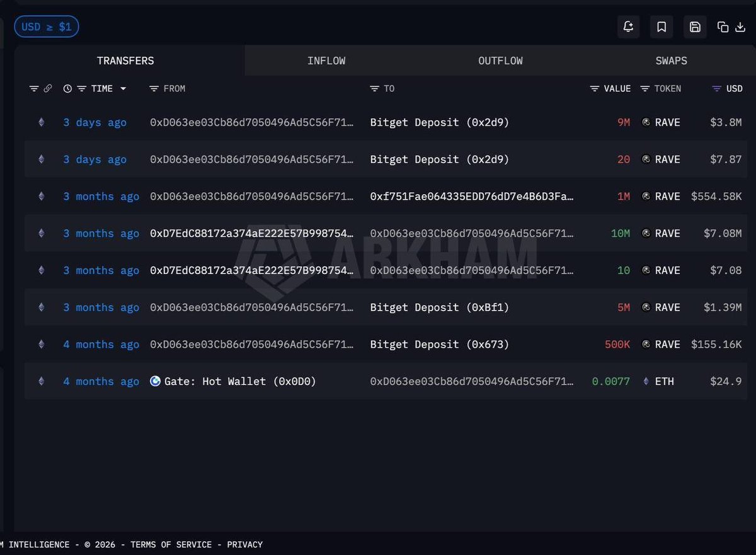Click 3 months ago time in the 1M row
This screenshot has width=756, height=555.
tap(101, 197)
